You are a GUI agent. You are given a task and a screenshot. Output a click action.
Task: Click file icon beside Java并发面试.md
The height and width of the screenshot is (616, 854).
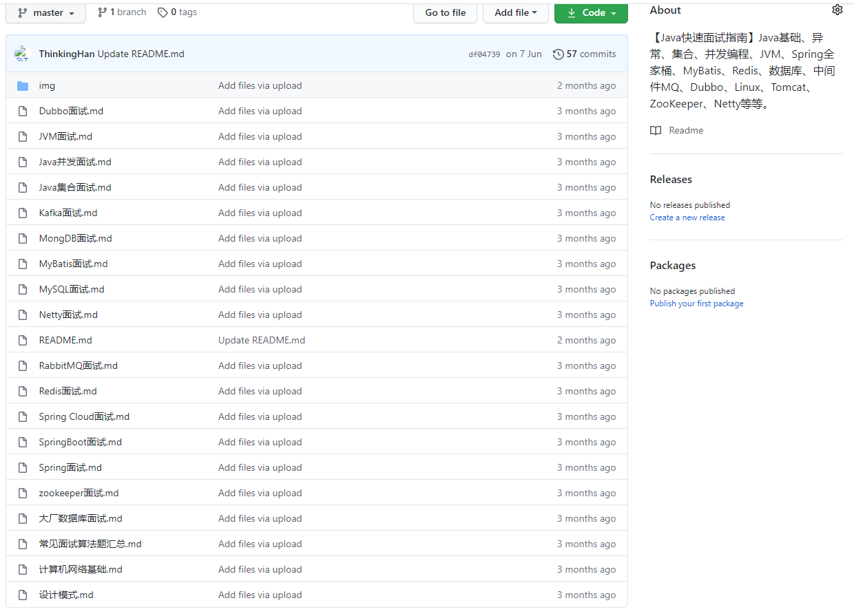[x=23, y=162]
